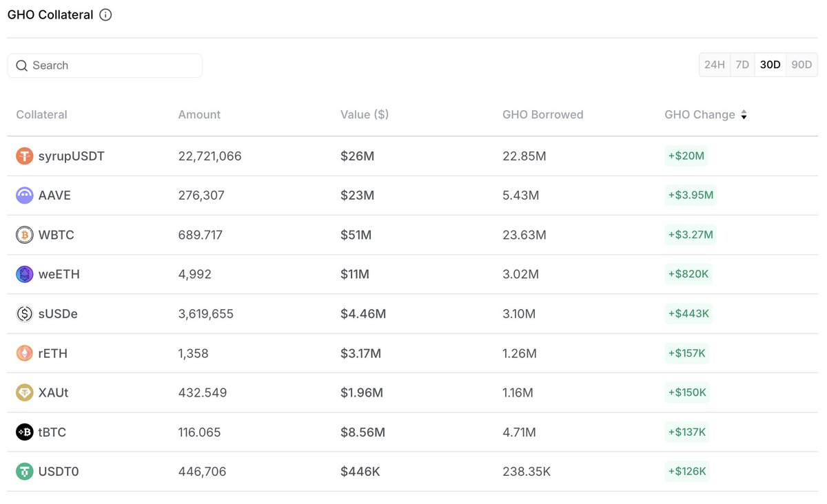827x504 pixels.
Task: Open the syrupUSDT collateral name
Action: (72, 156)
